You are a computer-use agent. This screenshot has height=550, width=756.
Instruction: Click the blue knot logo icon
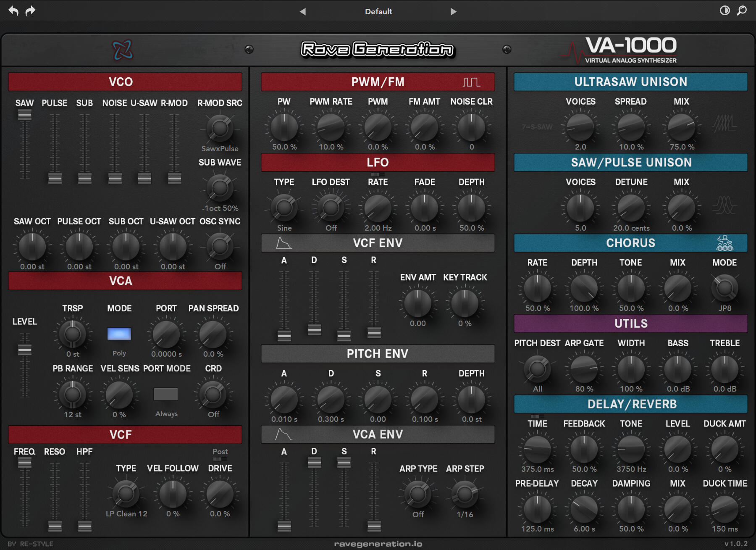tap(123, 50)
